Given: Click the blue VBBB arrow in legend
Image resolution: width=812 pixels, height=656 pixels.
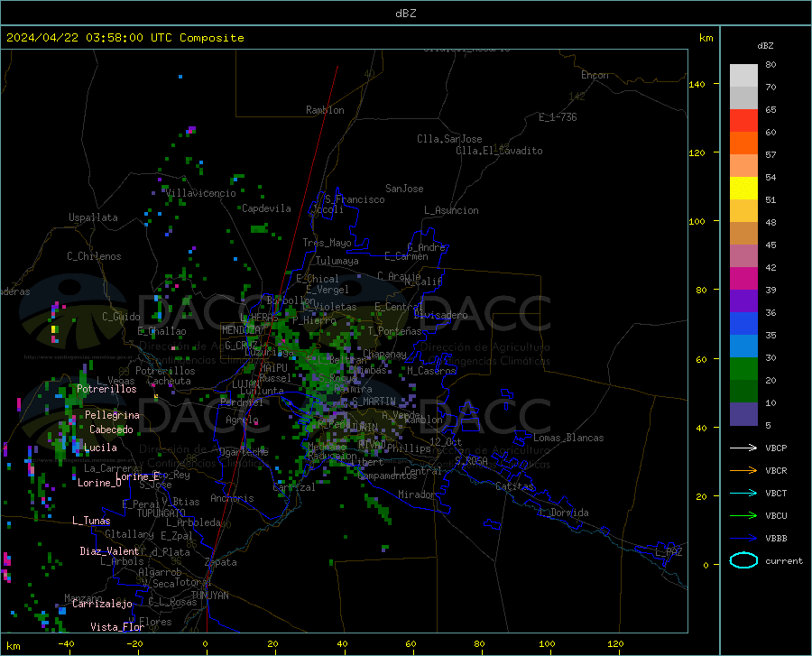Looking at the screenshot, I should tap(743, 539).
